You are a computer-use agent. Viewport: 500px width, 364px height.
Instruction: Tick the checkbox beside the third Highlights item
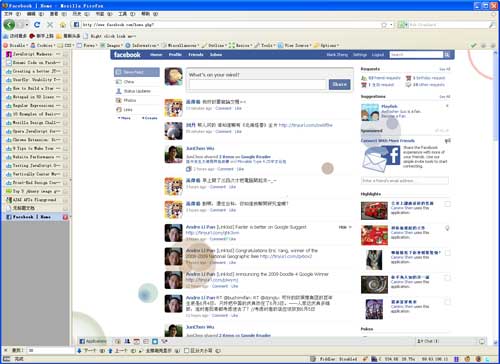pyautogui.click(x=447, y=253)
